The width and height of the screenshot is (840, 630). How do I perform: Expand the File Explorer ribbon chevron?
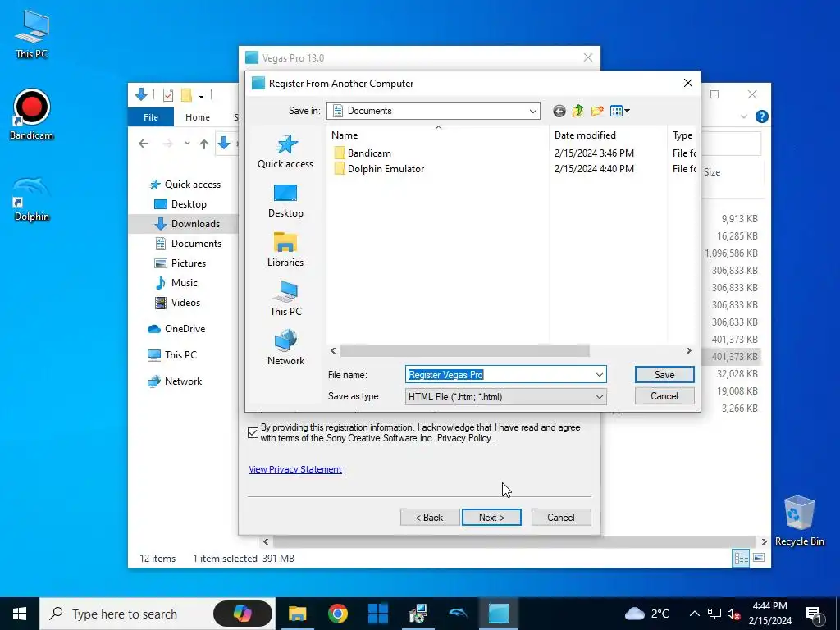pos(743,116)
